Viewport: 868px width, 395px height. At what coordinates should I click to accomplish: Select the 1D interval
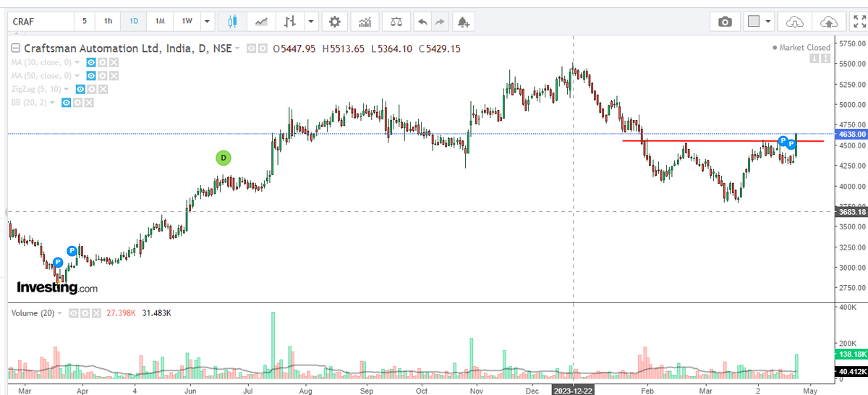click(134, 22)
